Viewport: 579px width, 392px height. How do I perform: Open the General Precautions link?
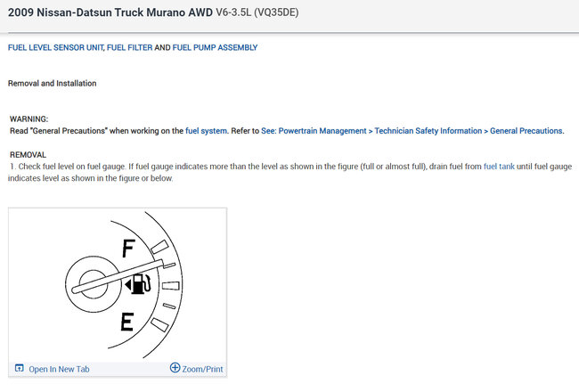pyautogui.click(x=526, y=131)
